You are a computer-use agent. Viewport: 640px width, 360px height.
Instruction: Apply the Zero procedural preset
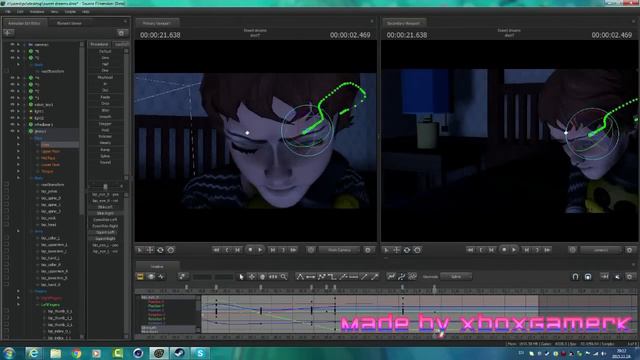105,58
